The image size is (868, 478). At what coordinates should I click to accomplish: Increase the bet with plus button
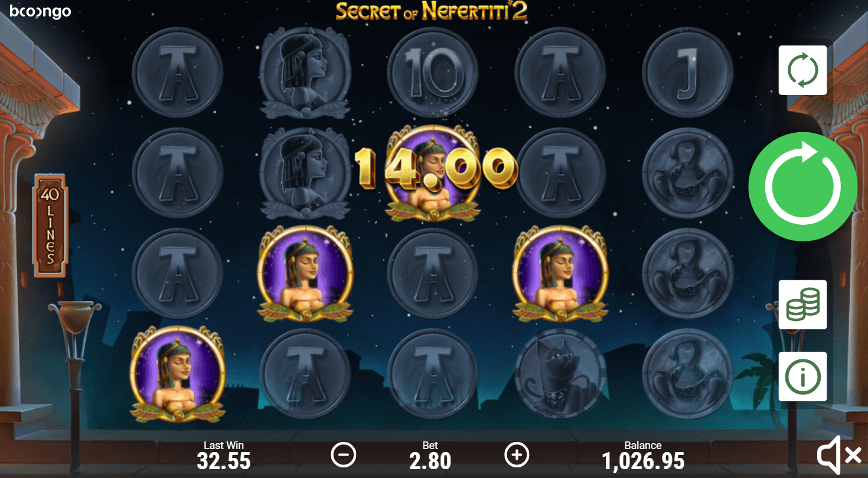(517, 455)
